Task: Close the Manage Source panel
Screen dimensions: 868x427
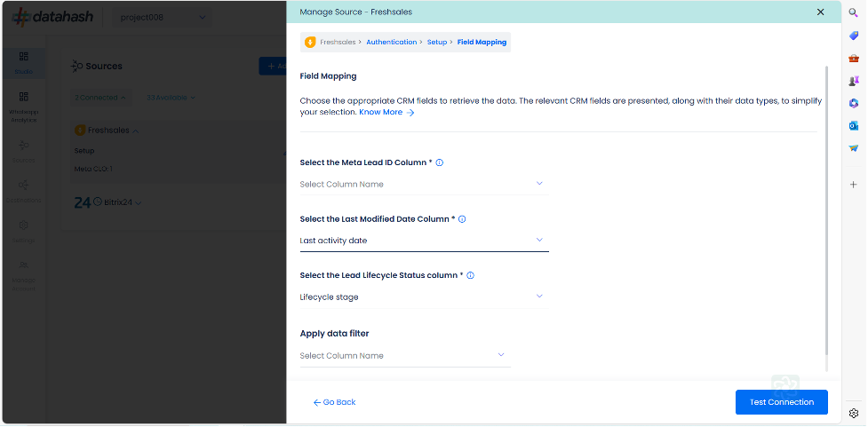Action: coord(820,12)
